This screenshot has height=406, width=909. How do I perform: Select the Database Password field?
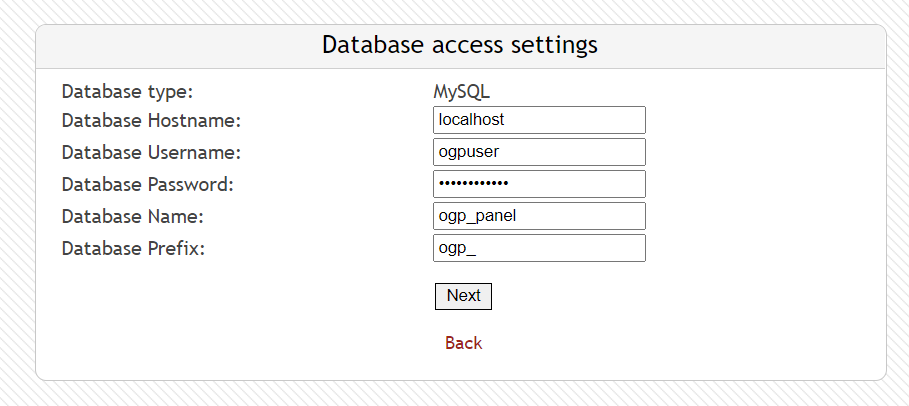[539, 184]
